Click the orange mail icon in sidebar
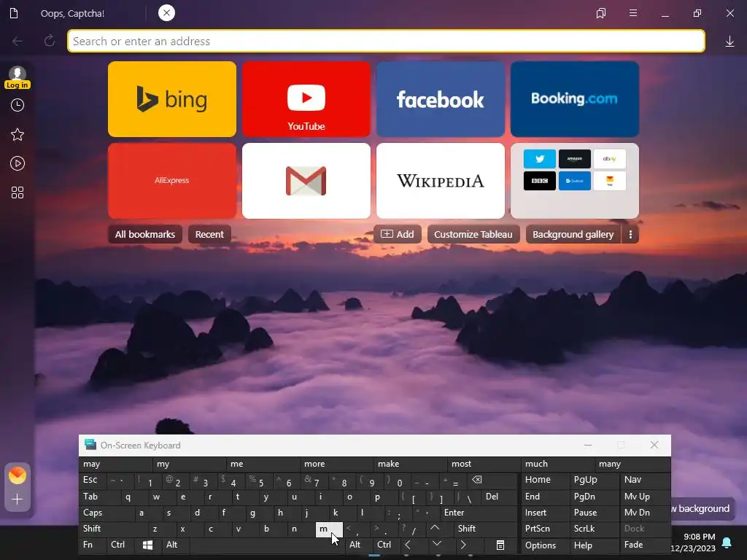The height and width of the screenshot is (560, 747). [18, 475]
